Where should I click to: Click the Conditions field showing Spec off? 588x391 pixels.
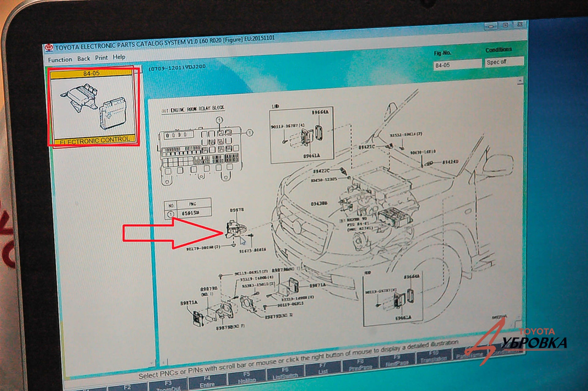(x=504, y=62)
